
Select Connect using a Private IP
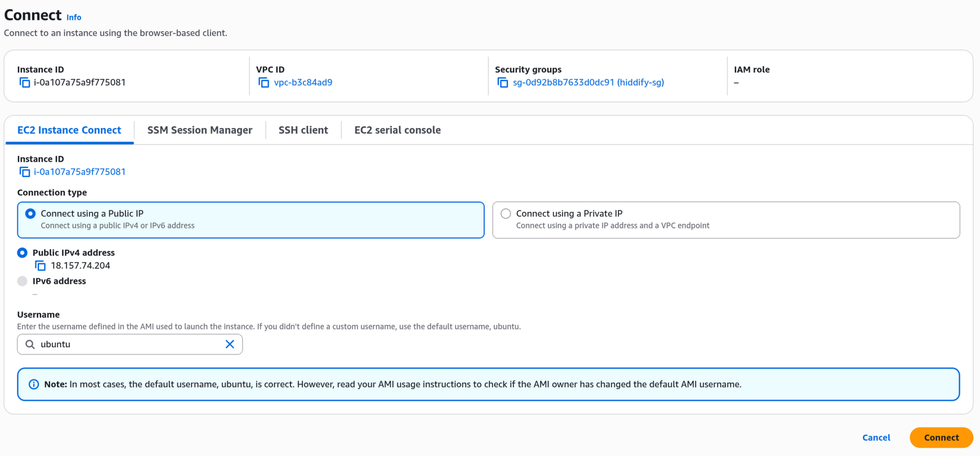point(505,213)
